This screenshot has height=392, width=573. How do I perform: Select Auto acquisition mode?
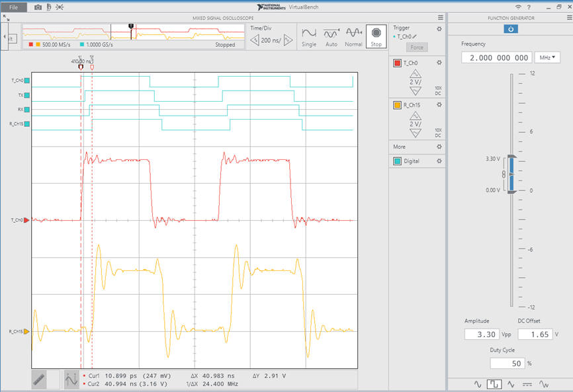tap(331, 36)
